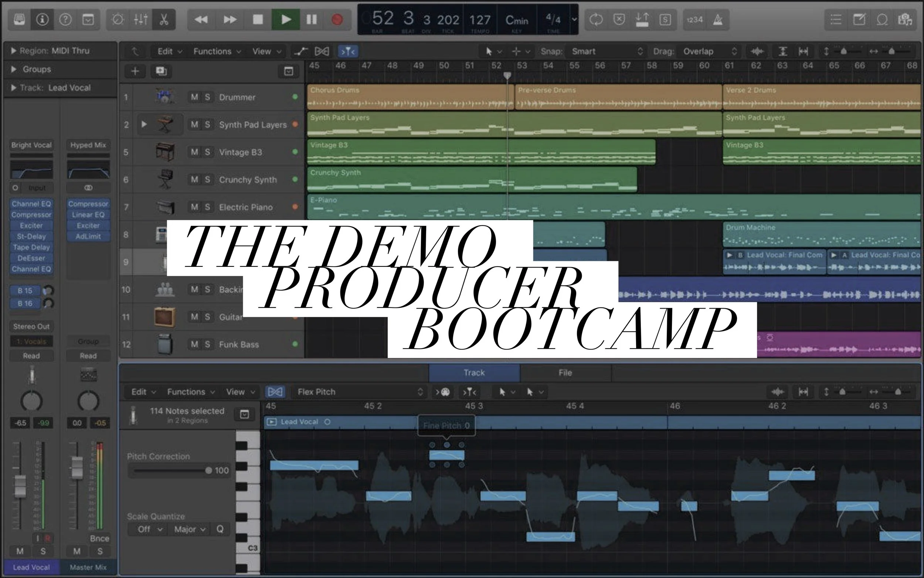Screen dimensions: 924x578
Task: Click the metronome icon in the control bar
Action: [717, 20]
